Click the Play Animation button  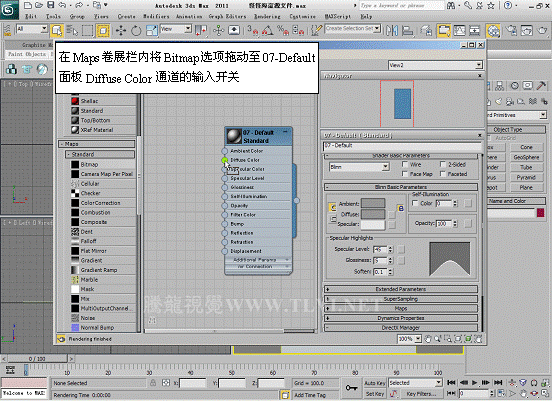coord(474,382)
